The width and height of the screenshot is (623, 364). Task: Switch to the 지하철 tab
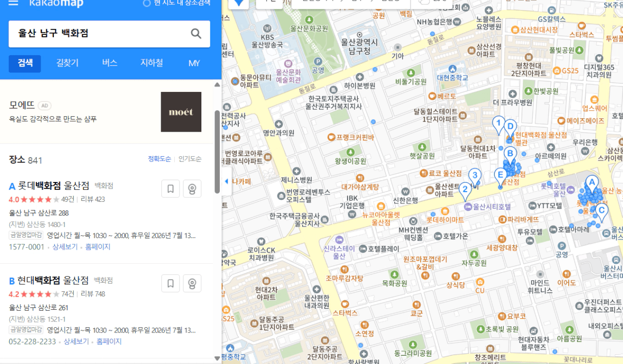click(x=152, y=63)
